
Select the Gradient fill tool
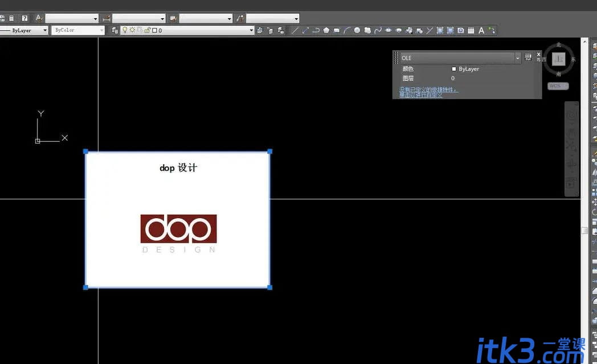[x=450, y=30]
